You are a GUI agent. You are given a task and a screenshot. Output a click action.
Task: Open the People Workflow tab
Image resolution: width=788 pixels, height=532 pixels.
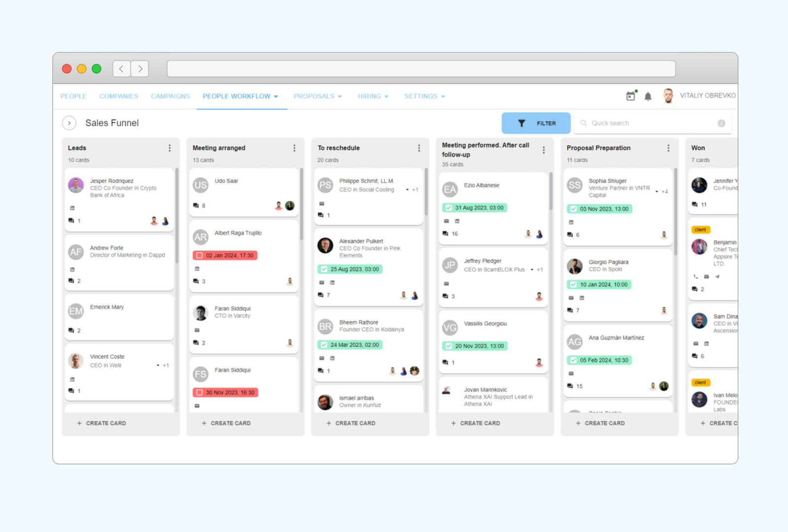point(240,96)
